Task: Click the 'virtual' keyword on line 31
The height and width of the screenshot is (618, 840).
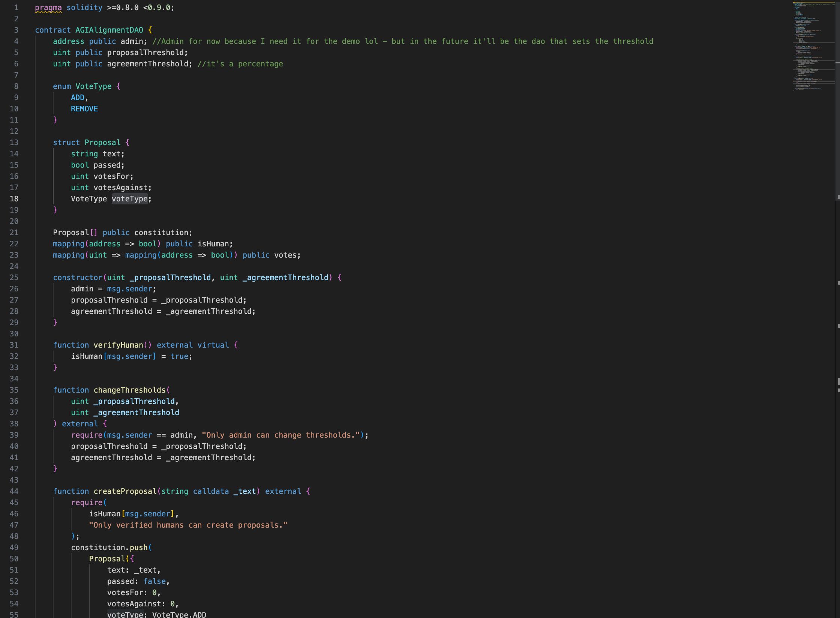Action: coord(213,345)
